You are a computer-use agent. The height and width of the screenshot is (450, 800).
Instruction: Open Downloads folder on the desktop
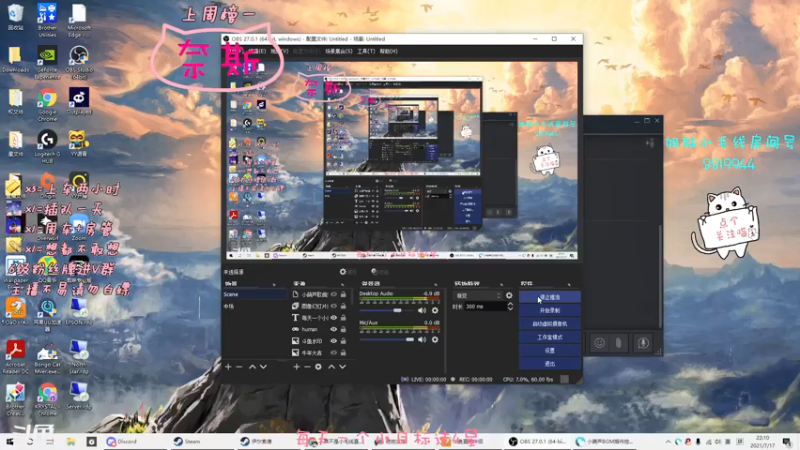16,59
